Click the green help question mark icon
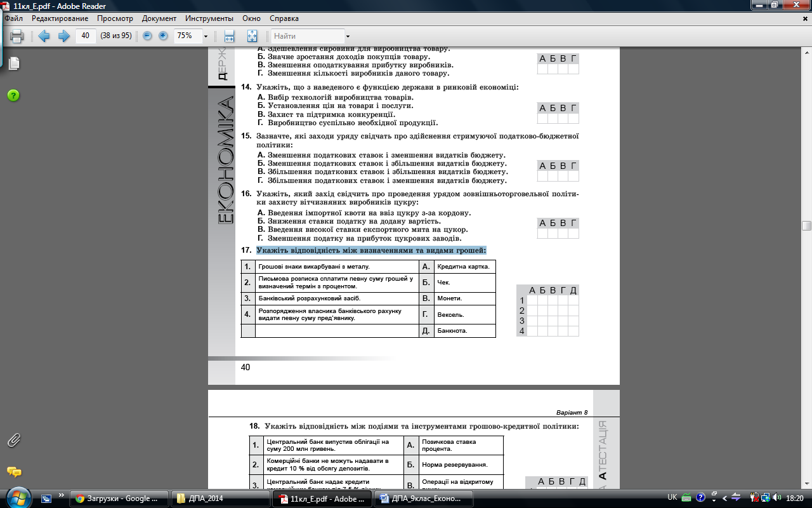Viewport: 812px width, 508px height. click(13, 95)
